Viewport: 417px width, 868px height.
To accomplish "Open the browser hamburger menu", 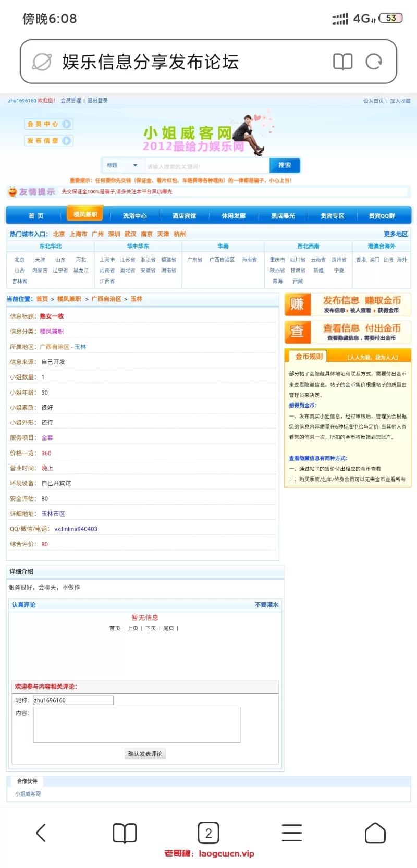I will [x=292, y=833].
